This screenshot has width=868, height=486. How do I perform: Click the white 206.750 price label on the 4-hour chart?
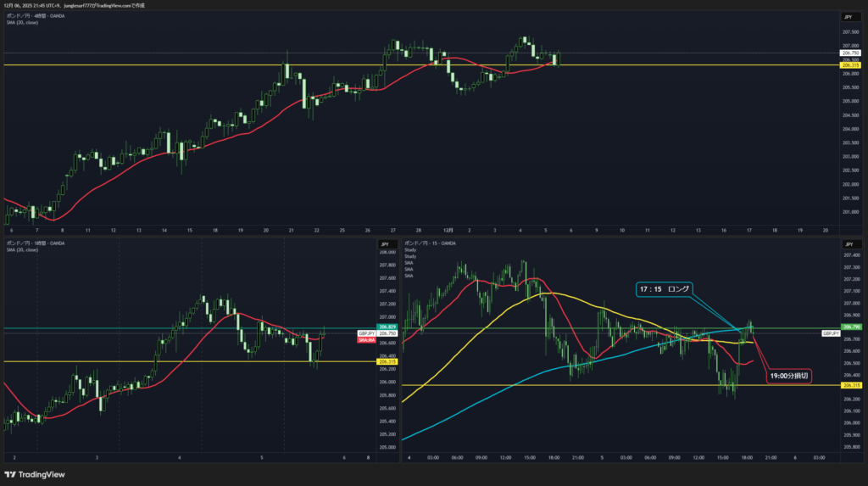[850, 53]
